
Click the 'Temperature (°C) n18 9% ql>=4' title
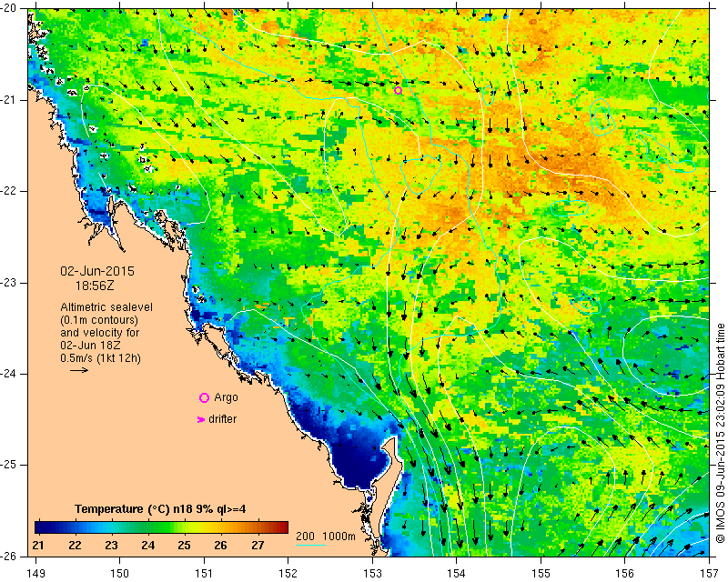click(160, 508)
